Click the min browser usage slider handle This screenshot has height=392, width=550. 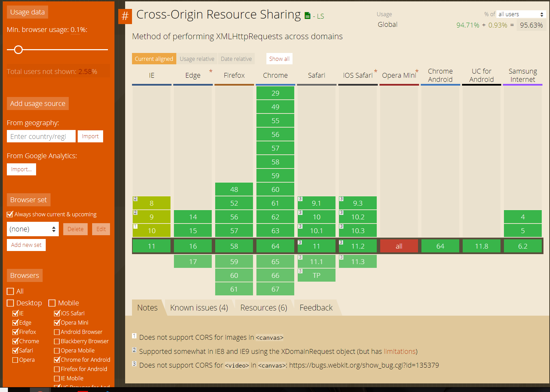19,50
